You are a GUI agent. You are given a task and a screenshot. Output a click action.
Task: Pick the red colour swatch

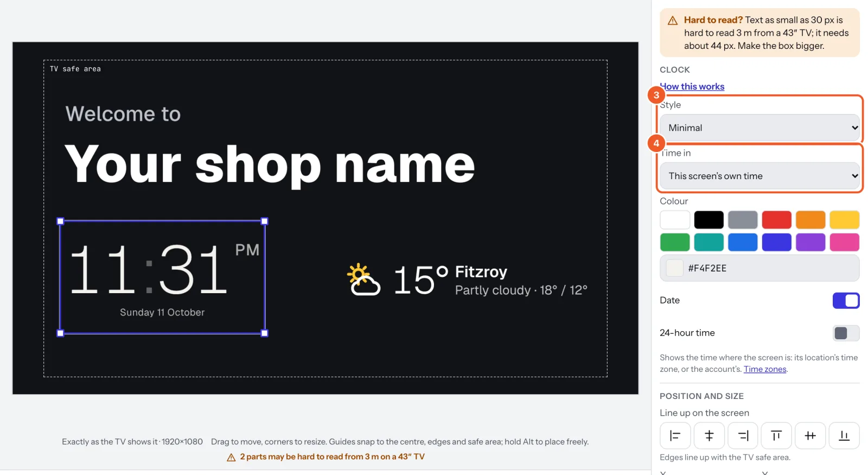click(x=776, y=220)
